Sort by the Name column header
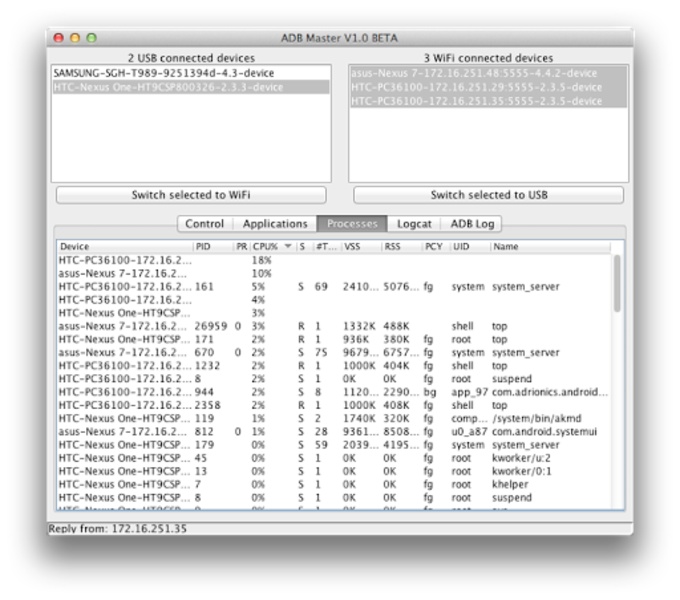This screenshot has width=680, height=600. coord(551,247)
